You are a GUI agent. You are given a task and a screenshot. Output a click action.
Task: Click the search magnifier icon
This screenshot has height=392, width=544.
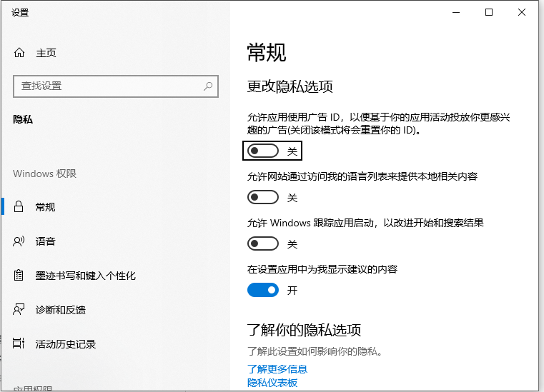(208, 86)
